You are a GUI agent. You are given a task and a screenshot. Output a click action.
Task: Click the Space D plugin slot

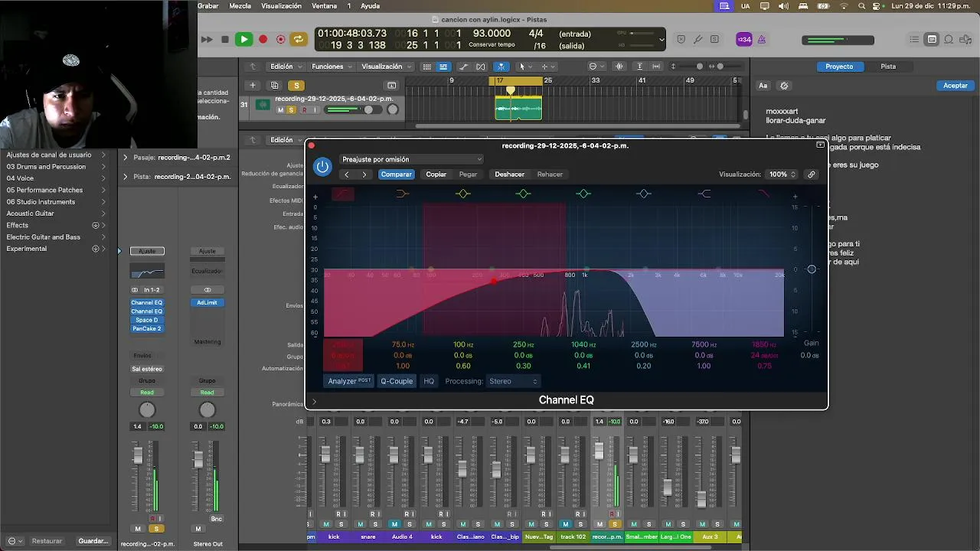pyautogui.click(x=147, y=320)
